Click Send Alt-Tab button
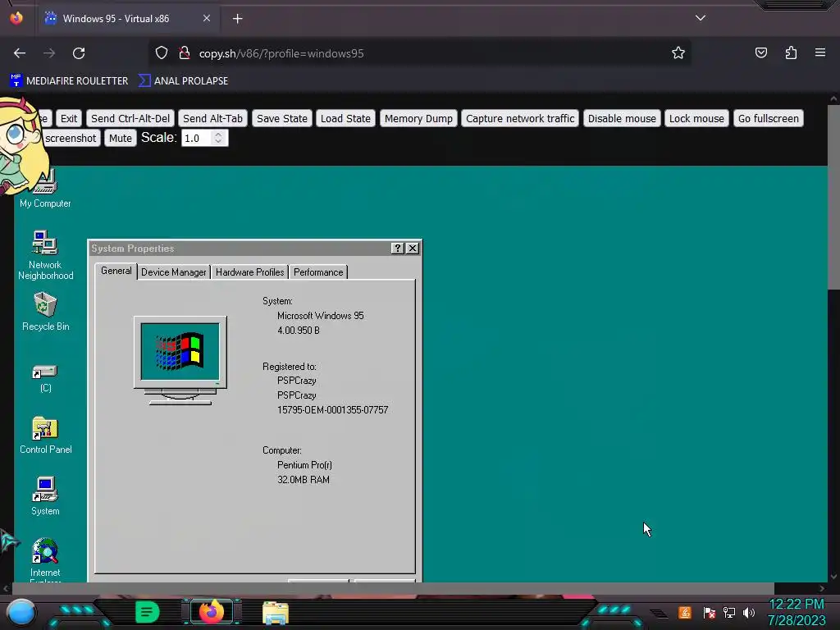 pos(212,118)
